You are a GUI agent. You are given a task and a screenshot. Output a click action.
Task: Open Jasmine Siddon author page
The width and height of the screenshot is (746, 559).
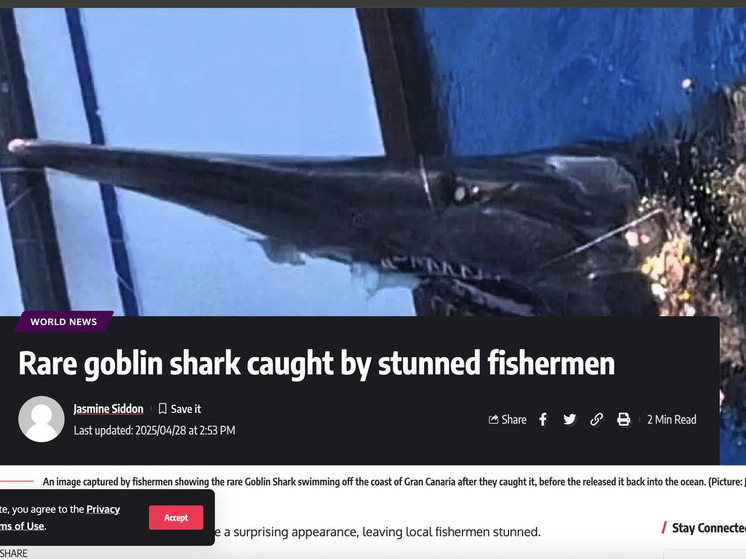(x=108, y=409)
